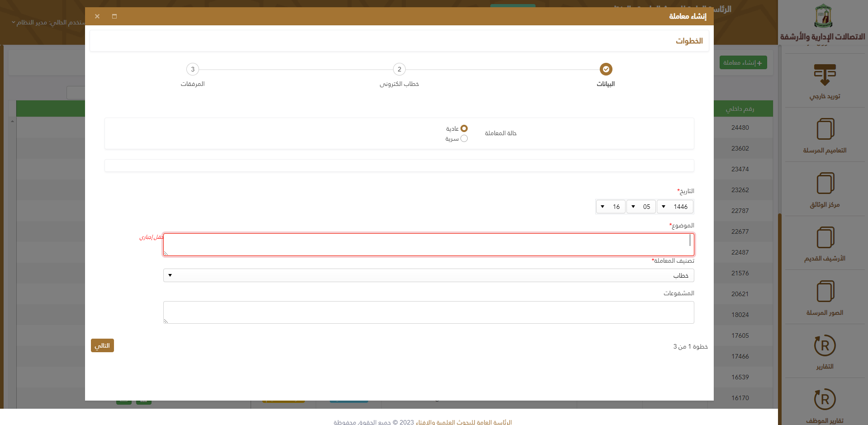
Task: Open الصور المرسلة from the sidebar
Action: click(825, 292)
